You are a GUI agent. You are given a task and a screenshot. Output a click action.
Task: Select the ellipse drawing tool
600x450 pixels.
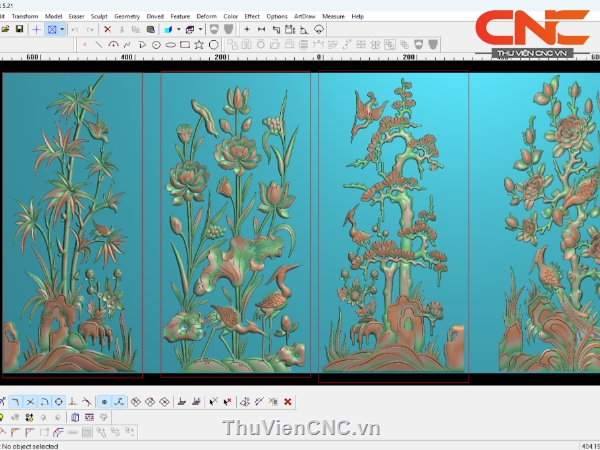coord(171,45)
